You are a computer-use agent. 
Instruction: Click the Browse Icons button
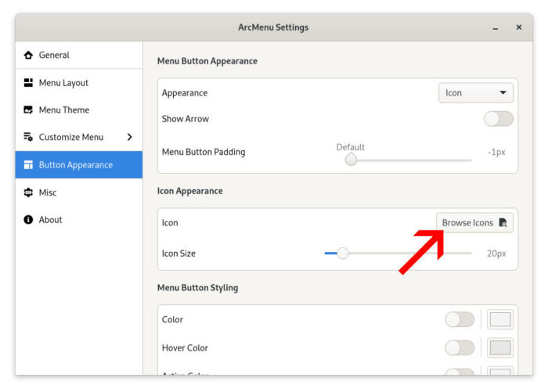(474, 222)
